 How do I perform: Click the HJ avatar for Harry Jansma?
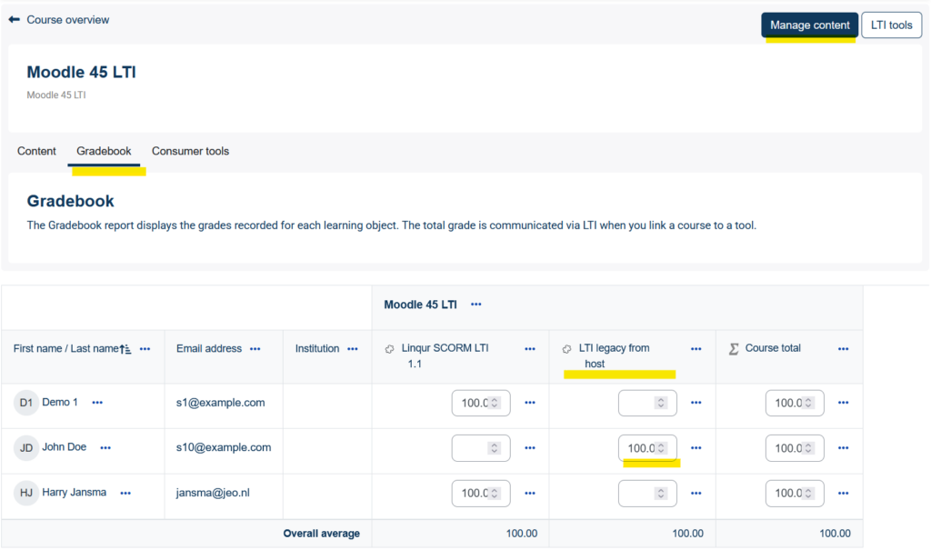(26, 493)
